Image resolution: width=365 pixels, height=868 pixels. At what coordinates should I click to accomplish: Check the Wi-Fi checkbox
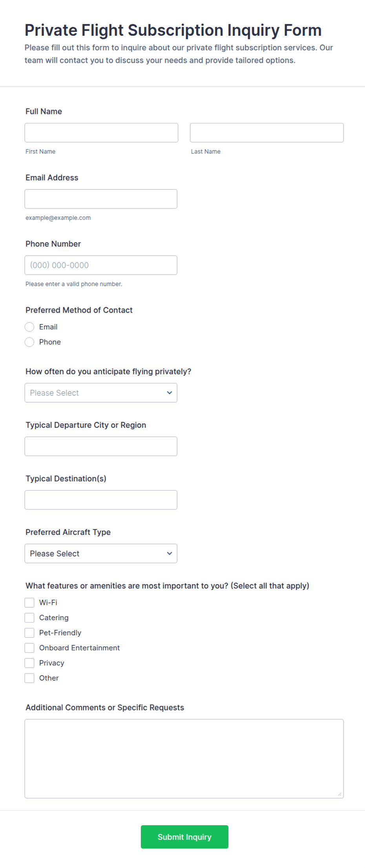(x=29, y=602)
